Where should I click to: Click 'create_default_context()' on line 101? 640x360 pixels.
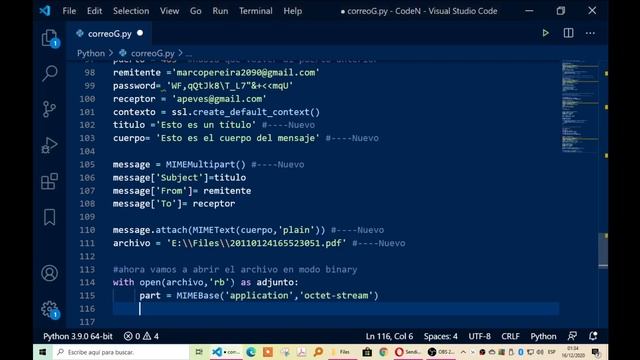point(256,112)
